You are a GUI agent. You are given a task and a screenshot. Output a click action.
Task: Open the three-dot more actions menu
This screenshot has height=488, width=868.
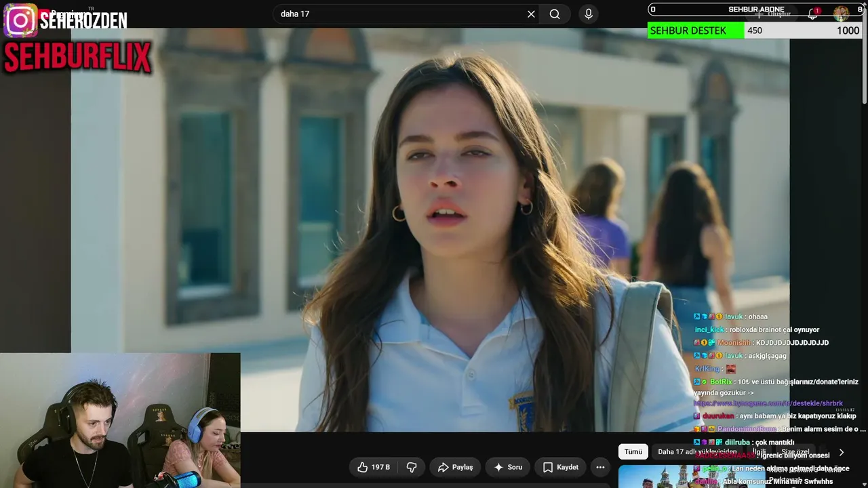pos(600,467)
